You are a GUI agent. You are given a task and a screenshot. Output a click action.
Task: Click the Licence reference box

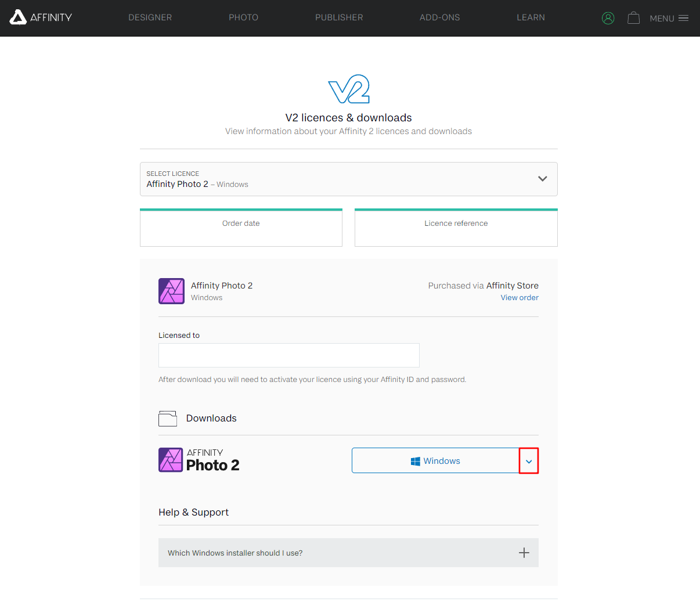point(456,228)
